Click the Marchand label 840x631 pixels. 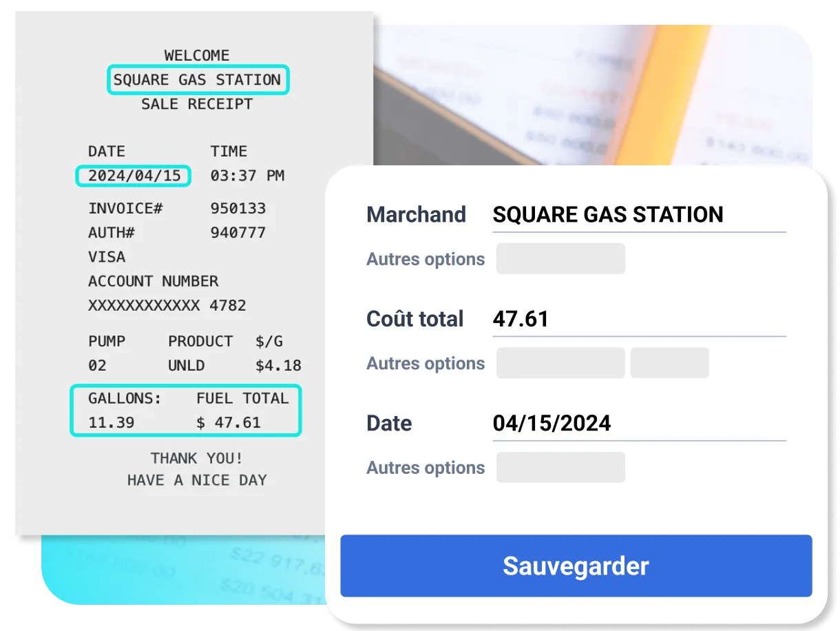pos(417,214)
